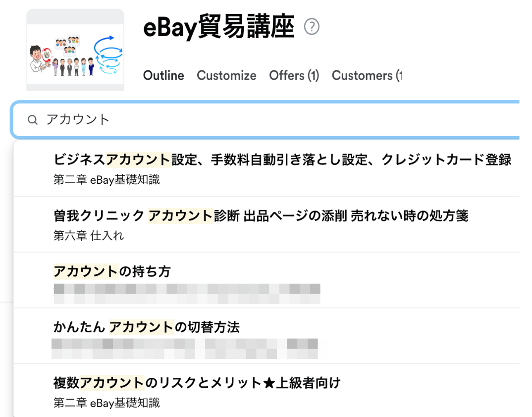Click the help question mark icon
532x417 pixels.
(312, 27)
